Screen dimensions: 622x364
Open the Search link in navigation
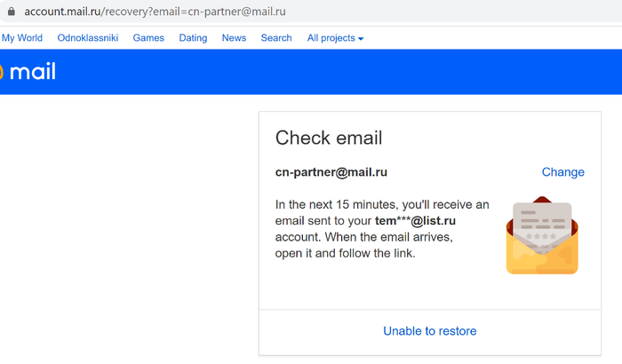pos(276,37)
